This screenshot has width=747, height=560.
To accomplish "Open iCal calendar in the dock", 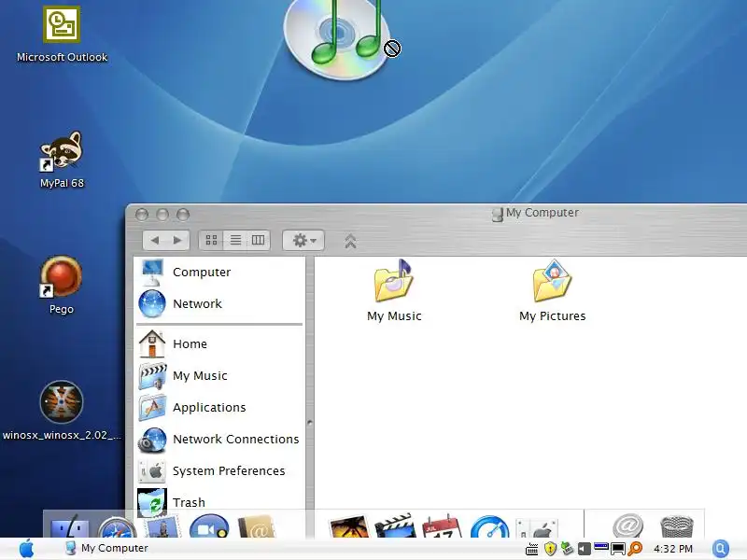I will 442,526.
